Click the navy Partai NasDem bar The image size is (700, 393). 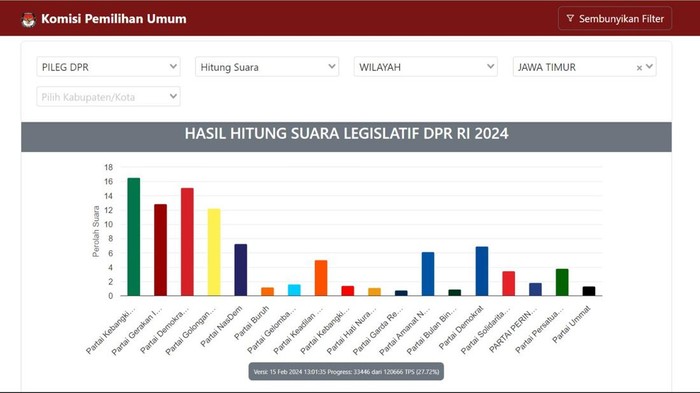tap(241, 270)
